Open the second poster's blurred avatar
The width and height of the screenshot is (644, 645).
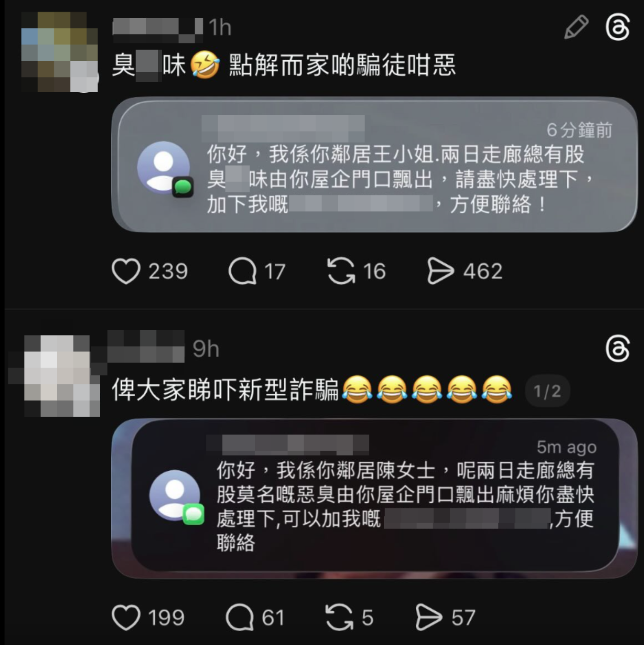59,376
